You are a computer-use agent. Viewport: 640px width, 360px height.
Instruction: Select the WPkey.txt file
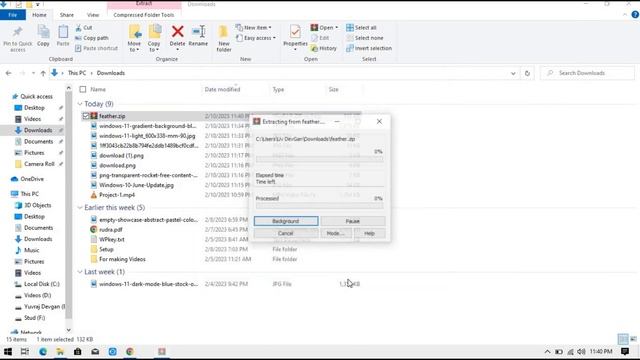(x=111, y=240)
